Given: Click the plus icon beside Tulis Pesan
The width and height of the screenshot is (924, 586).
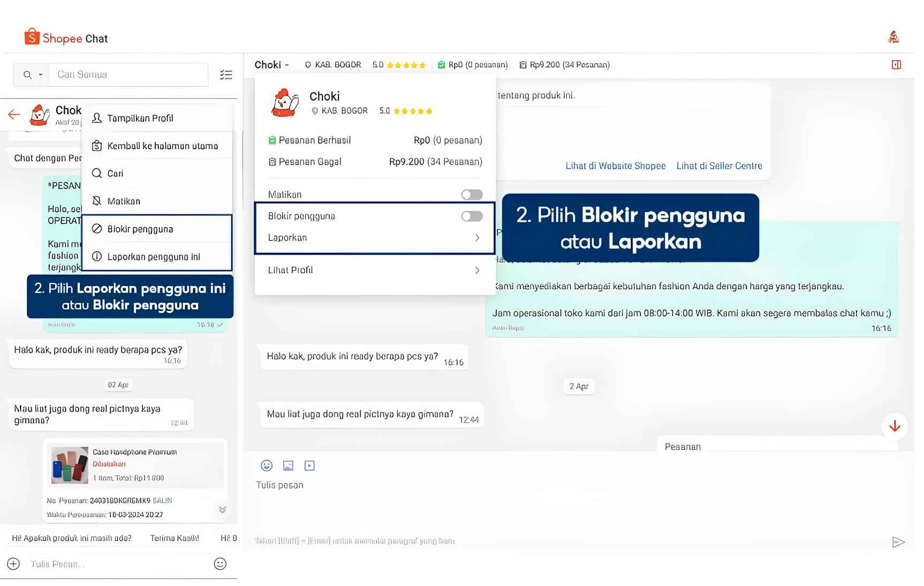Looking at the screenshot, I should pyautogui.click(x=13, y=564).
